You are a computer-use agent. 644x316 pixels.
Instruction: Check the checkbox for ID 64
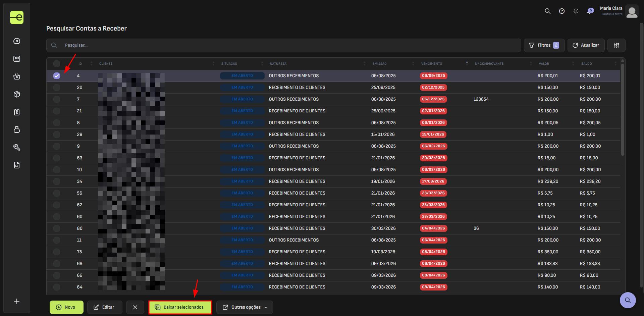coord(57,287)
